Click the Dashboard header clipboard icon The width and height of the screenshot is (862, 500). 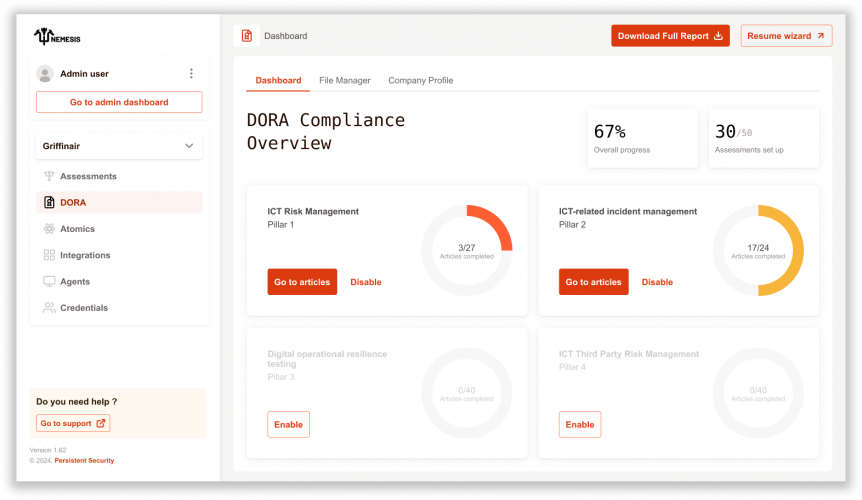(247, 36)
